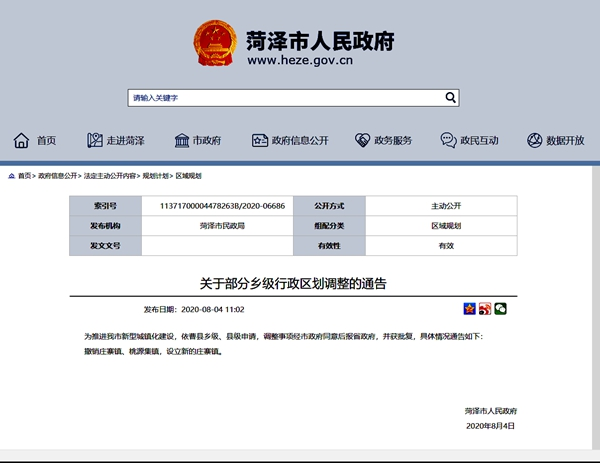Viewport: 600px width, 463px height.
Task: Open the 政务服务 menu item
Action: tap(393, 140)
